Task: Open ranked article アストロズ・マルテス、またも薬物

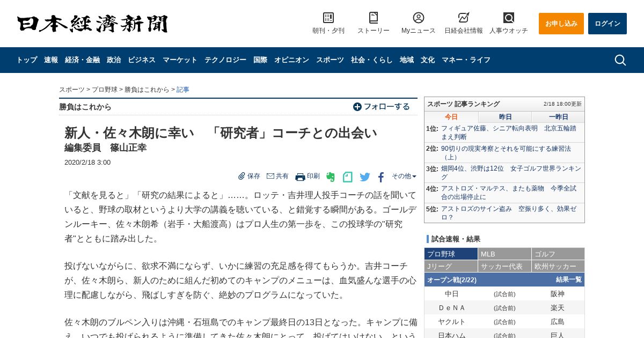Action: pyautogui.click(x=509, y=193)
